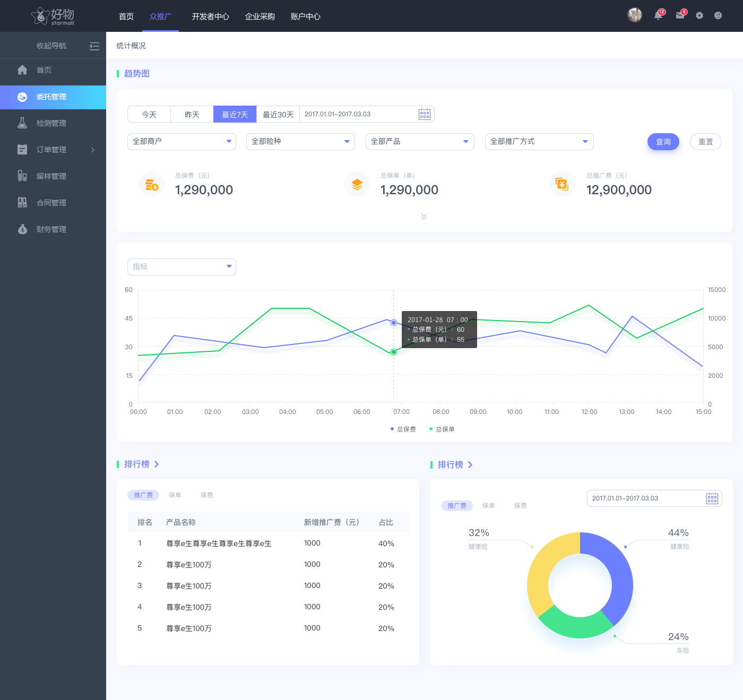Click the 留样管理 sidebar icon
Image resolution: width=743 pixels, height=700 pixels.
click(x=22, y=176)
